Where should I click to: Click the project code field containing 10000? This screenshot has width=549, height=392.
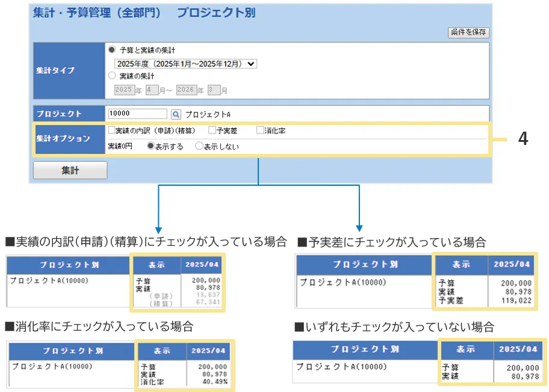point(137,114)
